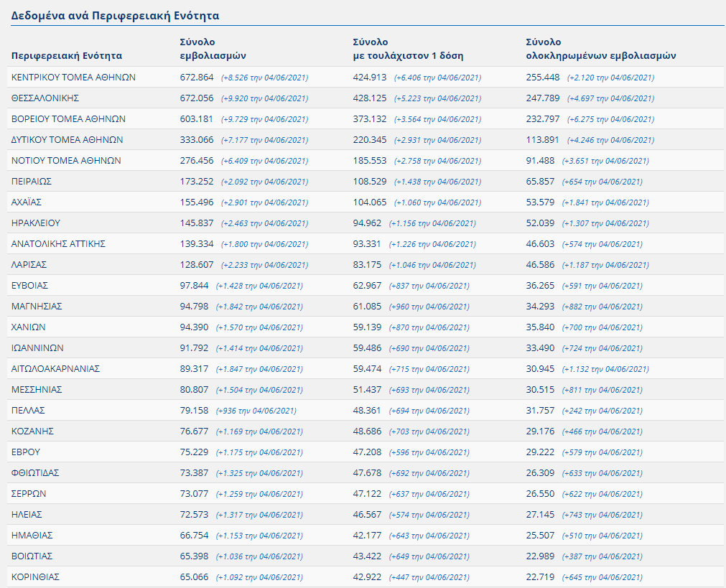This screenshot has height=588, width=726.
Task: Click the daily change "+4.697 την 04/06/2021"
Action: (611, 98)
